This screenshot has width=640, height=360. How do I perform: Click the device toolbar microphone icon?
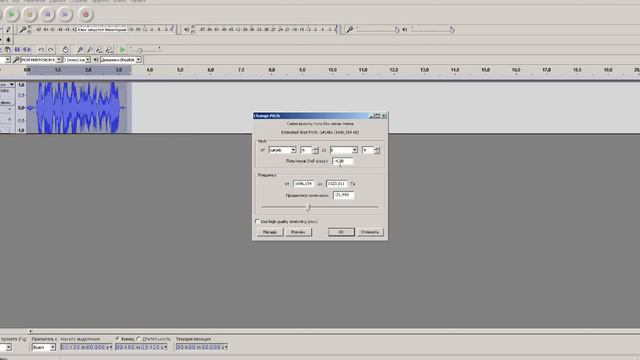coord(16,60)
